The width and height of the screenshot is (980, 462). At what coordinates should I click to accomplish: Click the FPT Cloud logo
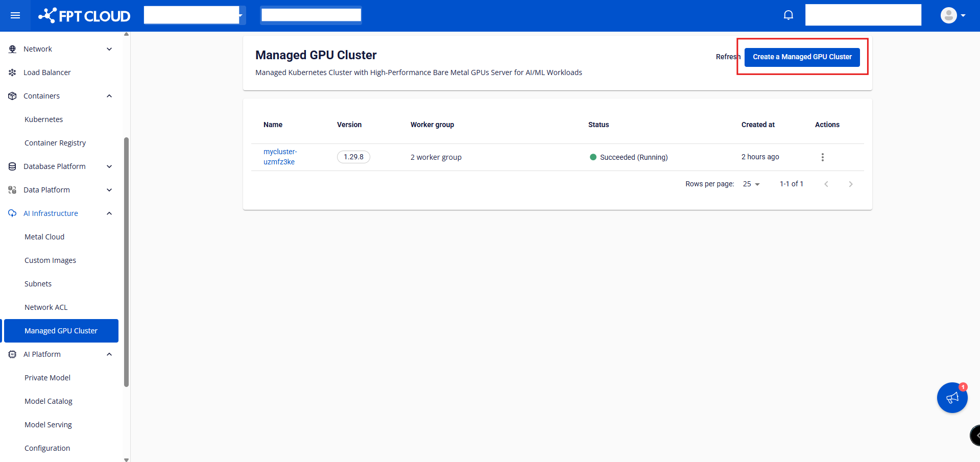[x=85, y=16]
